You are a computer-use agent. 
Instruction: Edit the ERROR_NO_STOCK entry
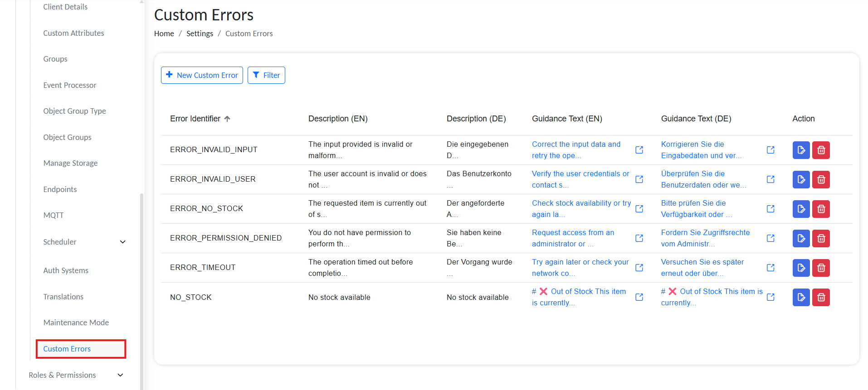pyautogui.click(x=801, y=209)
